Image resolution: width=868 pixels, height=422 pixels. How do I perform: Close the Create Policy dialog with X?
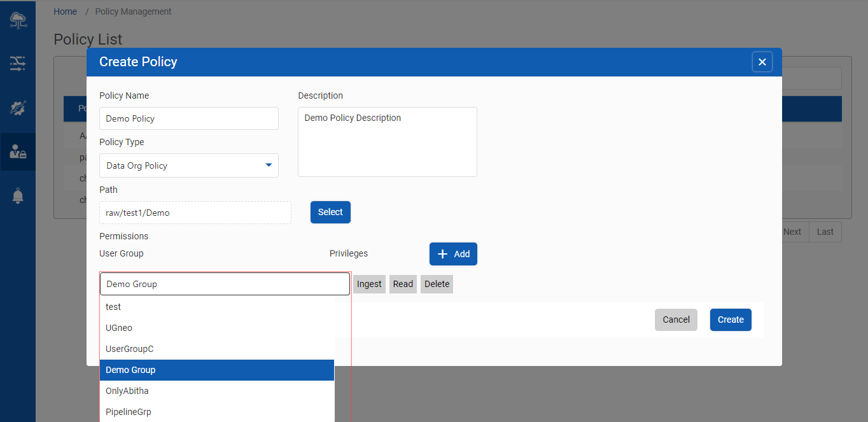click(762, 62)
